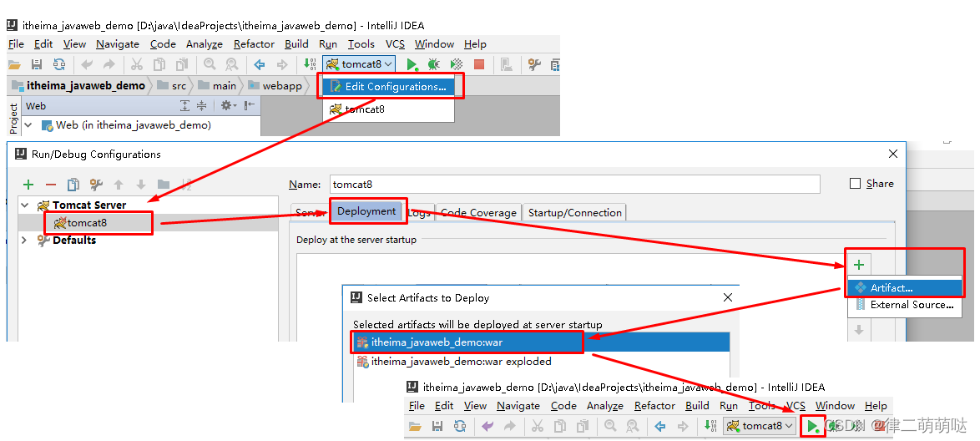Click Open folder icon in upper IDEA toolbar
The image size is (980, 441).
point(13,63)
